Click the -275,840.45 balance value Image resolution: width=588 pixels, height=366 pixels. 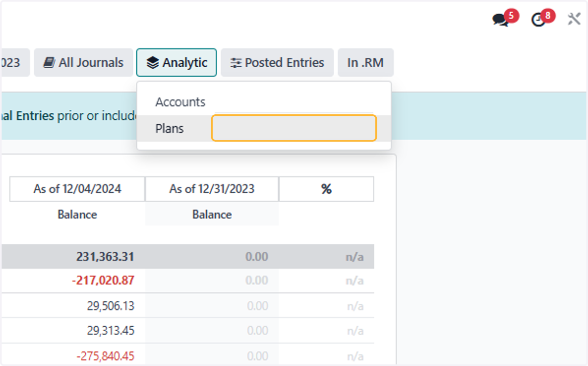click(105, 356)
